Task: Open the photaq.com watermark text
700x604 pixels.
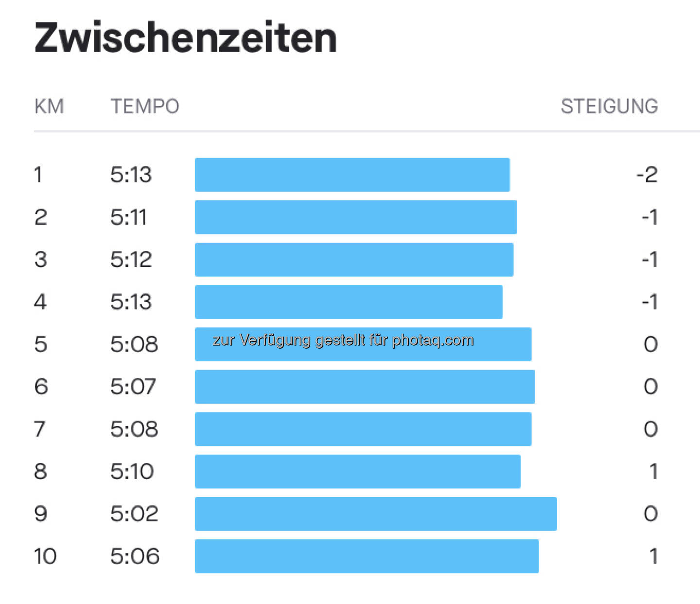Action: point(343,340)
